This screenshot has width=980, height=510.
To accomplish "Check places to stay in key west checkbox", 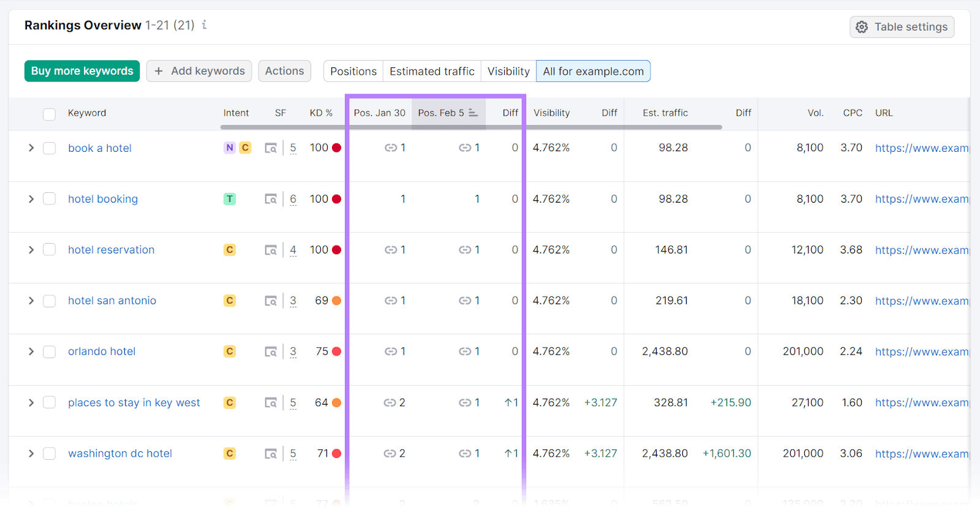I will tap(50, 403).
